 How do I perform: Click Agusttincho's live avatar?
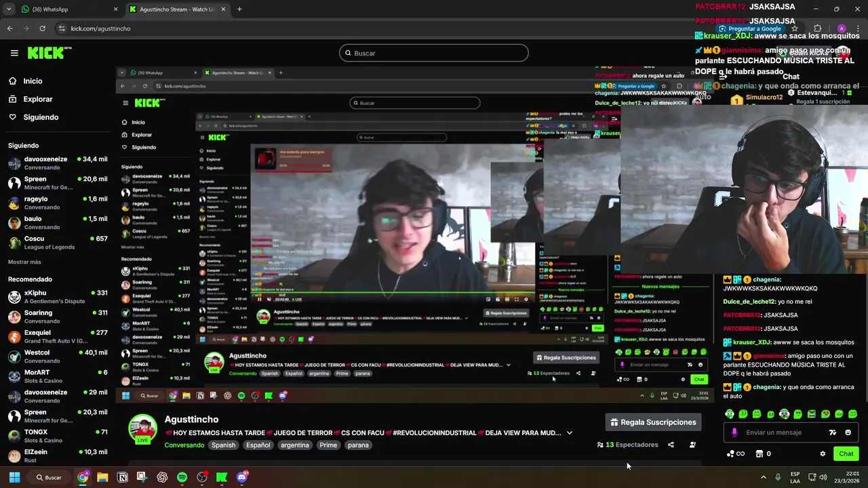coord(143,429)
